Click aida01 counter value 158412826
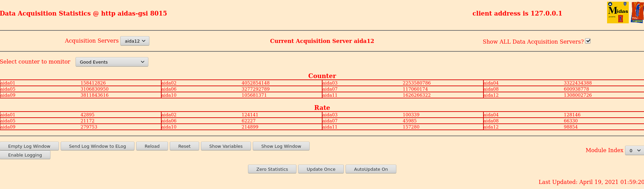This screenshot has height=189, width=644. (x=93, y=83)
